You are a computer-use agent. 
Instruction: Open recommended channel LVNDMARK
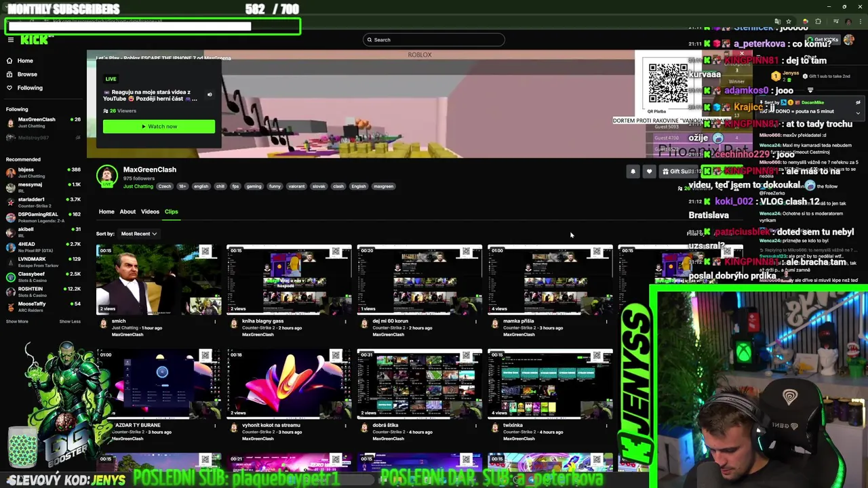coord(43,262)
